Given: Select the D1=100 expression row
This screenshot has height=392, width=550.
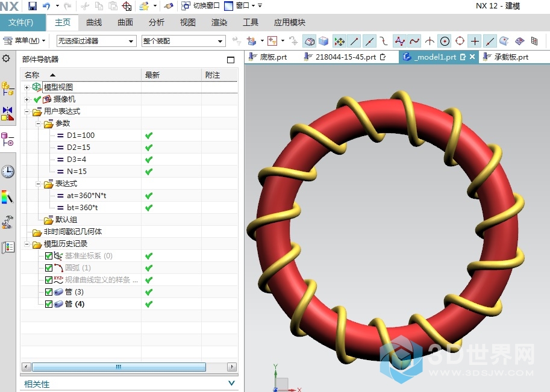Looking at the screenshot, I should [x=81, y=135].
